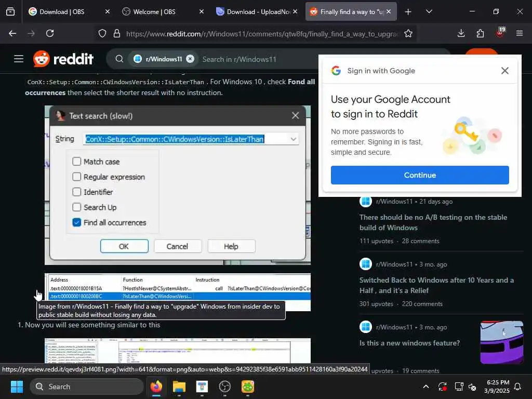Open the purple car post thumbnail
The height and width of the screenshot is (399, 532).
pos(502,342)
